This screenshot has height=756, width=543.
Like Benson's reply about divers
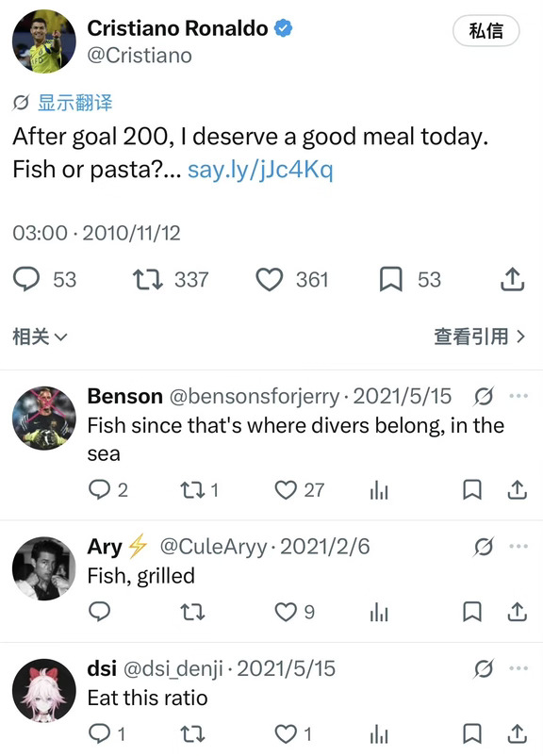pos(286,490)
